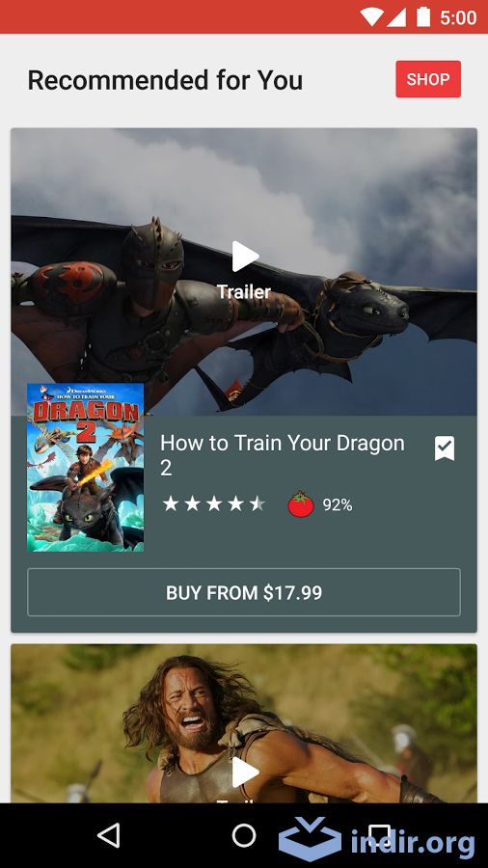488x868 pixels.
Task: Play the Hercules trailer in second card
Action: tap(245, 773)
